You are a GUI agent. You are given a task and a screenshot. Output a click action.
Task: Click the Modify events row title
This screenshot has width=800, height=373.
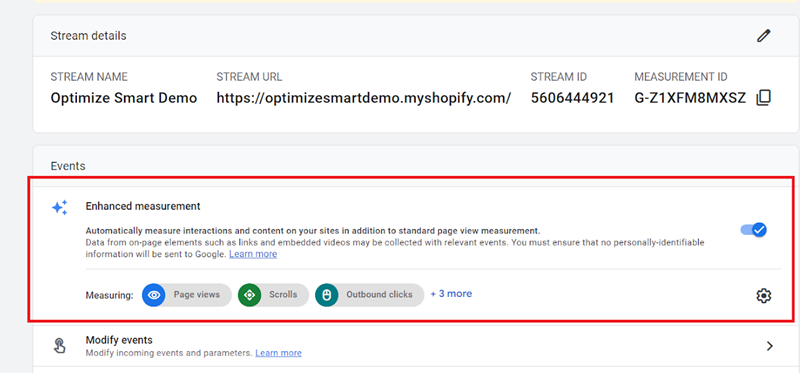(119, 340)
